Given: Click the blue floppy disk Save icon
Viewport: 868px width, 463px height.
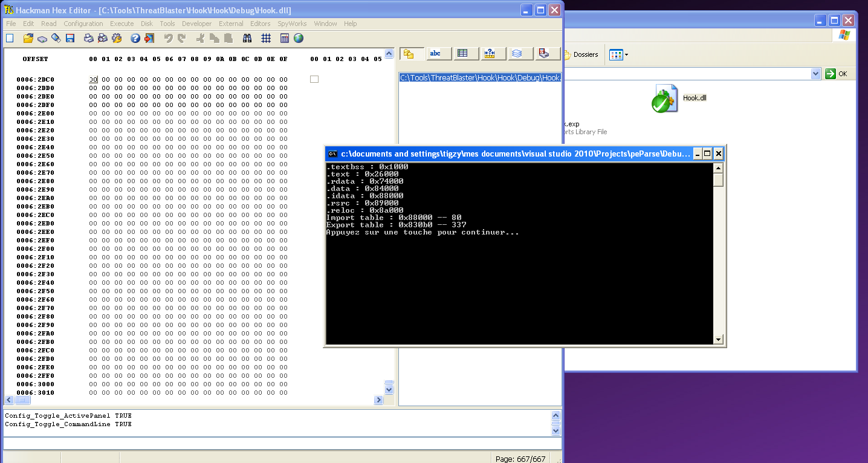Looking at the screenshot, I should tap(70, 39).
